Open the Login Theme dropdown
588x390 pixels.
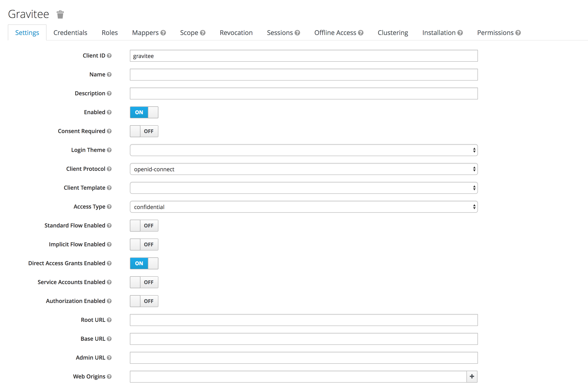[x=303, y=150]
